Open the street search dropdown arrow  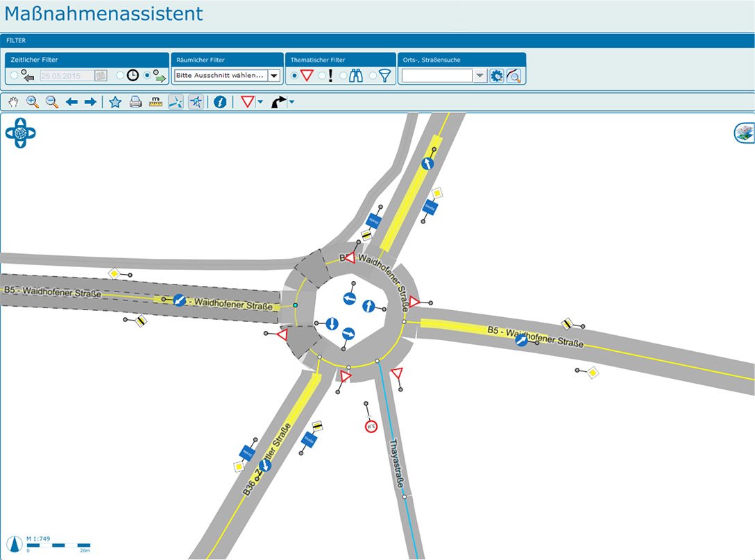480,76
